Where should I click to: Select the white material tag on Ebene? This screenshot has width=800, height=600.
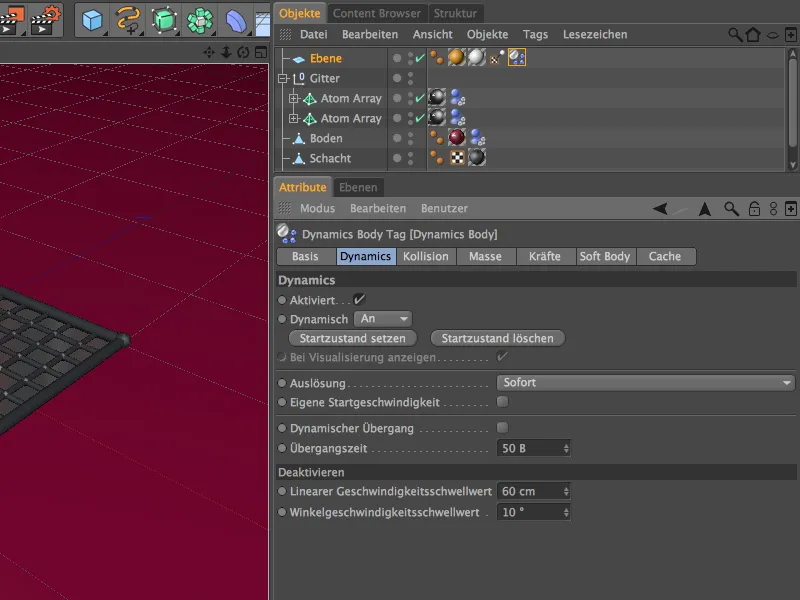(477, 57)
